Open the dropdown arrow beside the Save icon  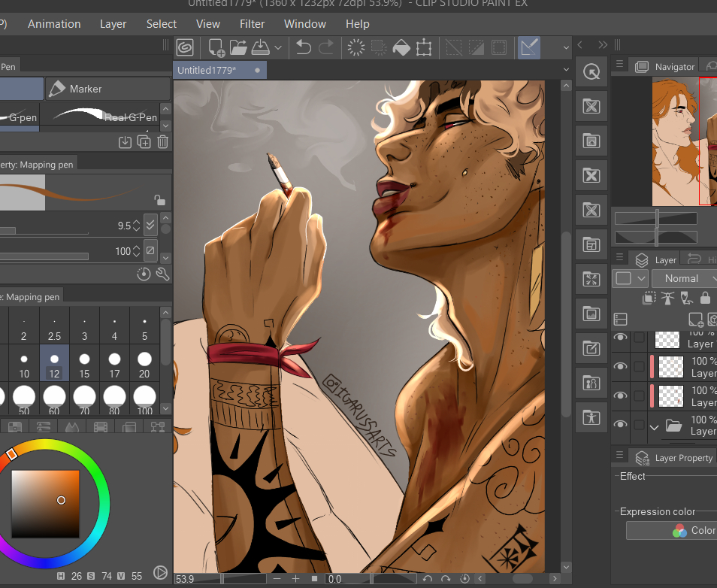coord(278,47)
